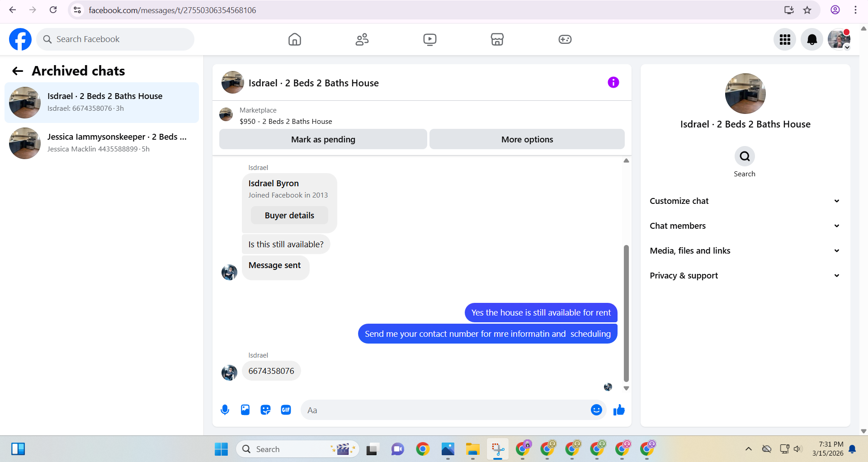Click the install app icon in address bar
868x462 pixels.
789,10
